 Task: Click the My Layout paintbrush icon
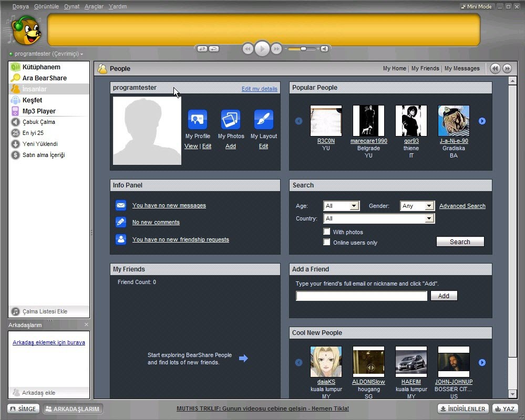(x=263, y=119)
